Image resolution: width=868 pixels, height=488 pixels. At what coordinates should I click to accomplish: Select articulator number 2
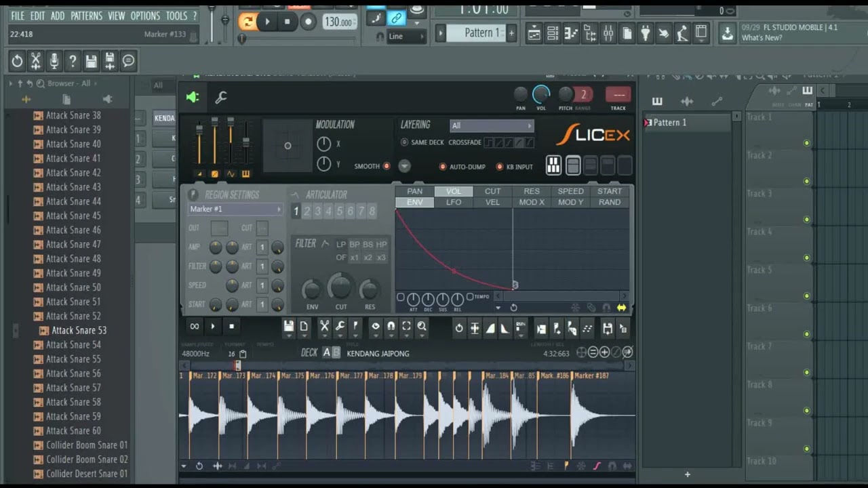pyautogui.click(x=307, y=211)
